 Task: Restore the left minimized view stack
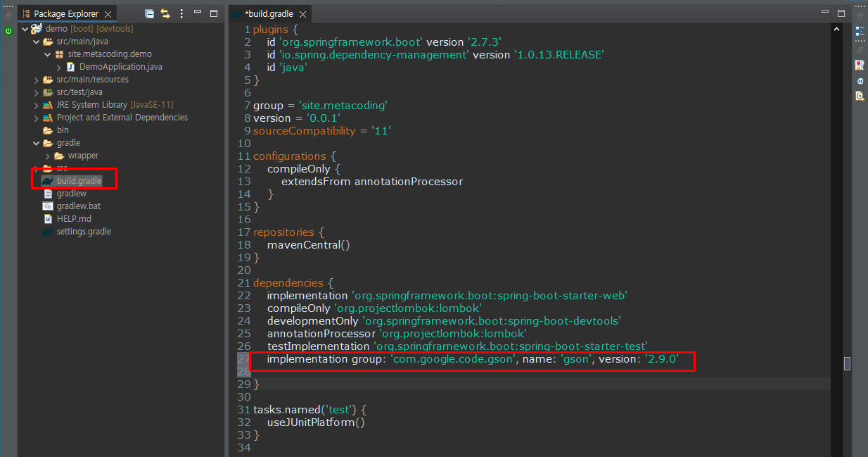click(x=8, y=15)
